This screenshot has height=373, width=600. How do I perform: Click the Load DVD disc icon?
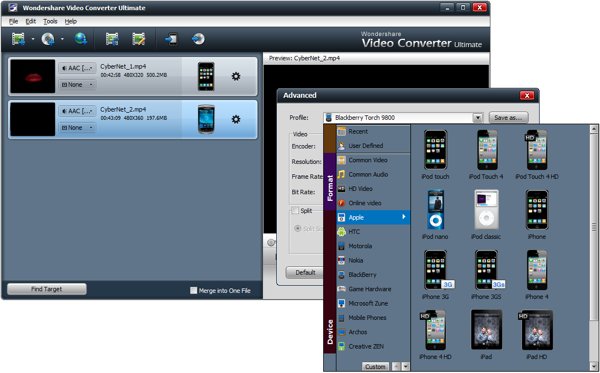48,39
